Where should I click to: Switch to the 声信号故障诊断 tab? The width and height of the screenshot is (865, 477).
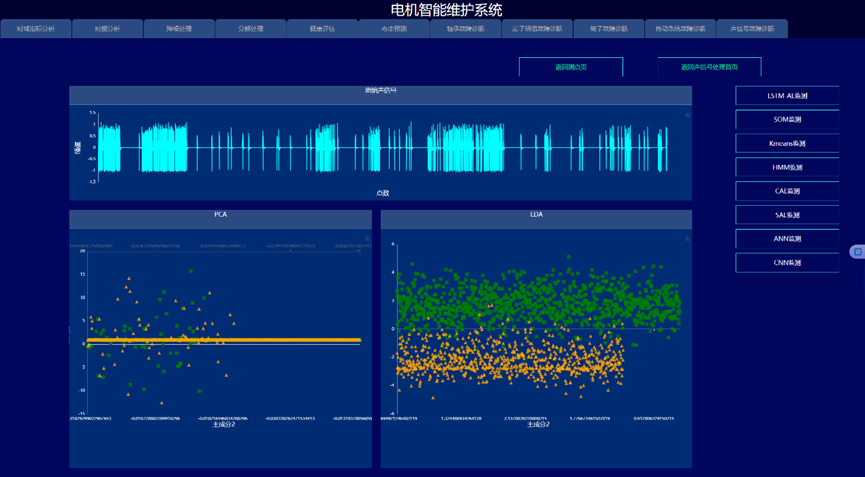coord(752,29)
